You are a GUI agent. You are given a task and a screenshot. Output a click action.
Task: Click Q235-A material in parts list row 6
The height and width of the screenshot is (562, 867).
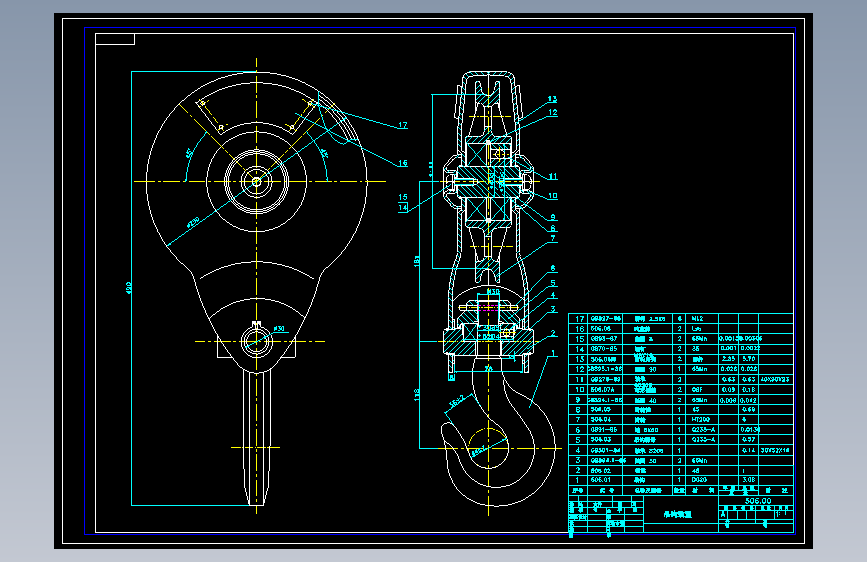(x=703, y=430)
